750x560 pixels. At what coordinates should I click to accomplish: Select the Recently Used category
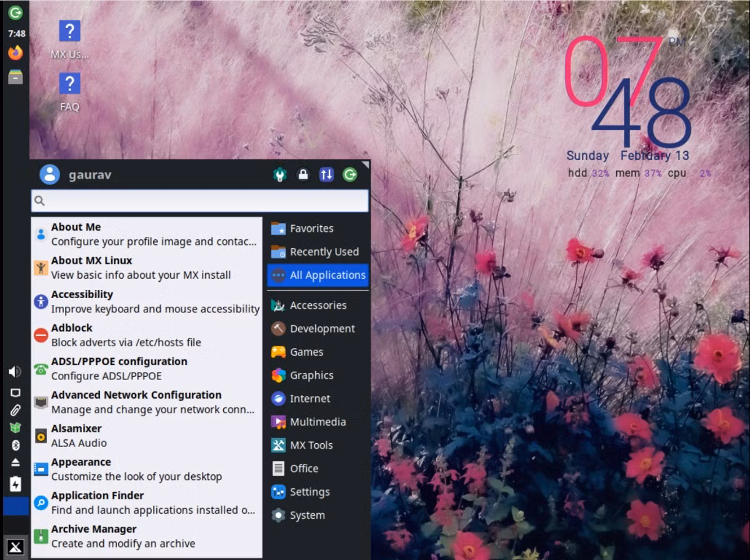[x=317, y=252]
